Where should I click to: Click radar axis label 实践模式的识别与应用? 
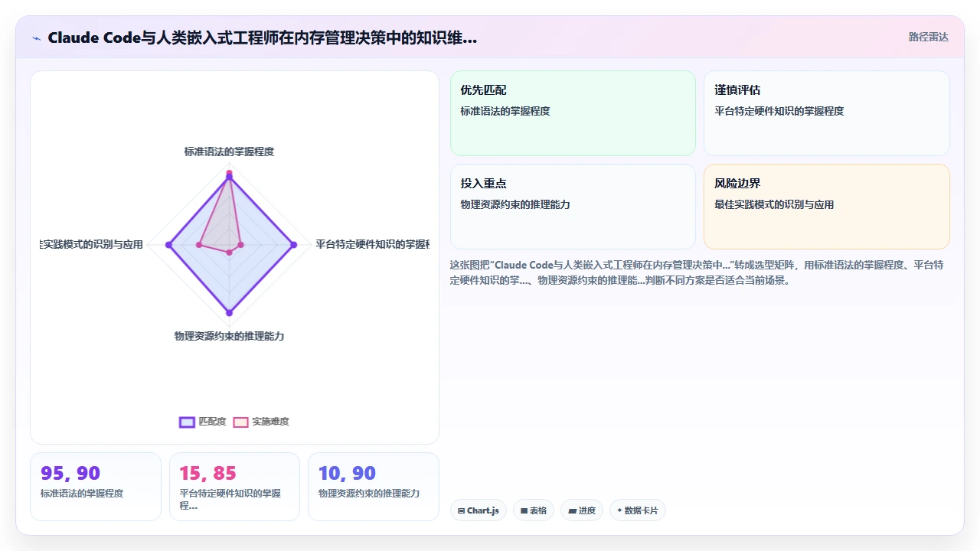(92, 244)
